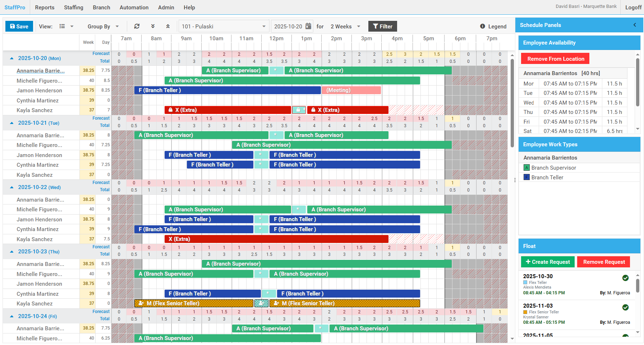
Task: Select Jamon Henderson's Monday Meeting block
Action: pyautogui.click(x=351, y=90)
